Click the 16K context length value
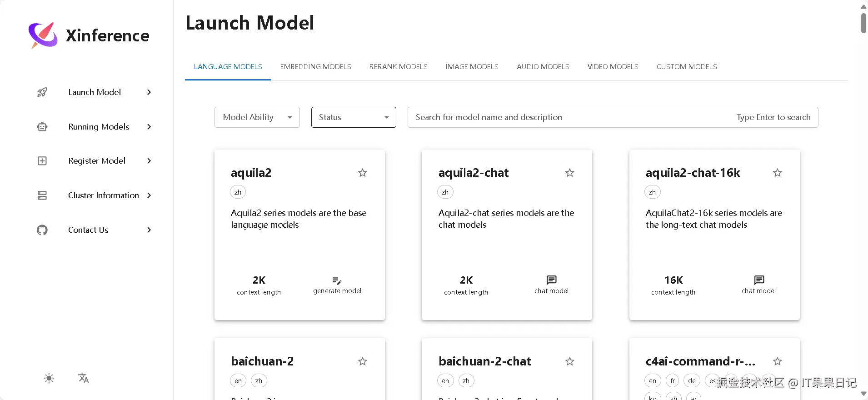 pyautogui.click(x=673, y=280)
